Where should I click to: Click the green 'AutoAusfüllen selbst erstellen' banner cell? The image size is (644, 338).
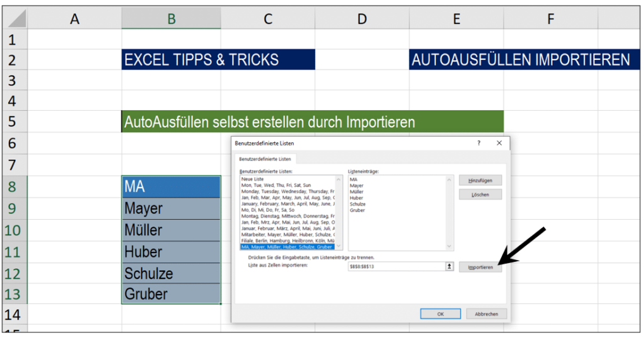pos(313,121)
